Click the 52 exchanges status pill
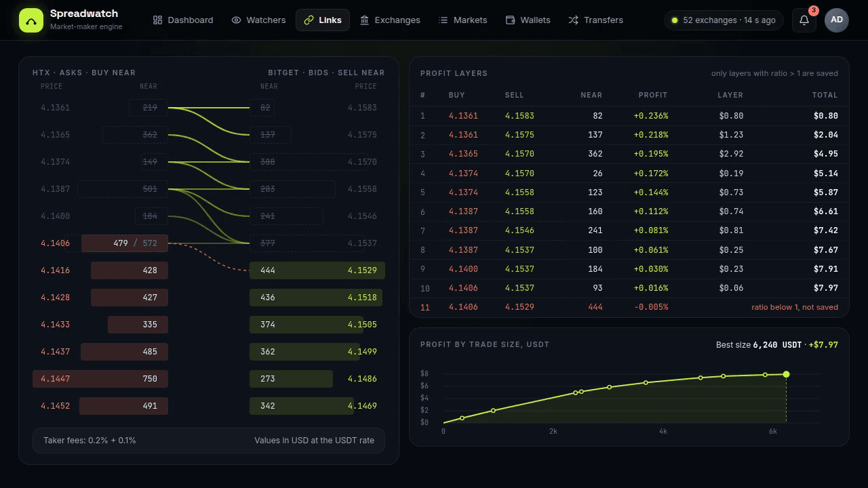The height and width of the screenshot is (488, 868). (724, 20)
